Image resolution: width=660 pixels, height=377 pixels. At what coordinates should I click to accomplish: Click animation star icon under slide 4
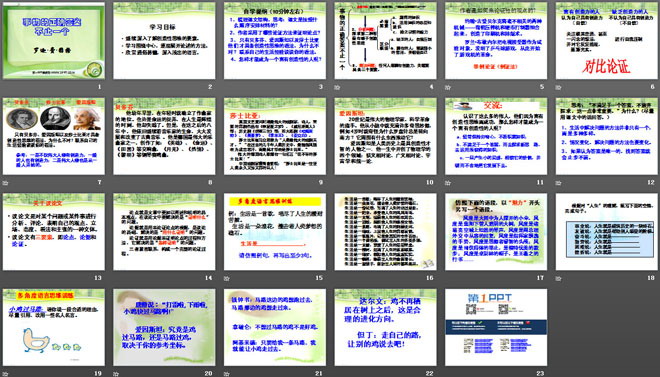[338, 88]
